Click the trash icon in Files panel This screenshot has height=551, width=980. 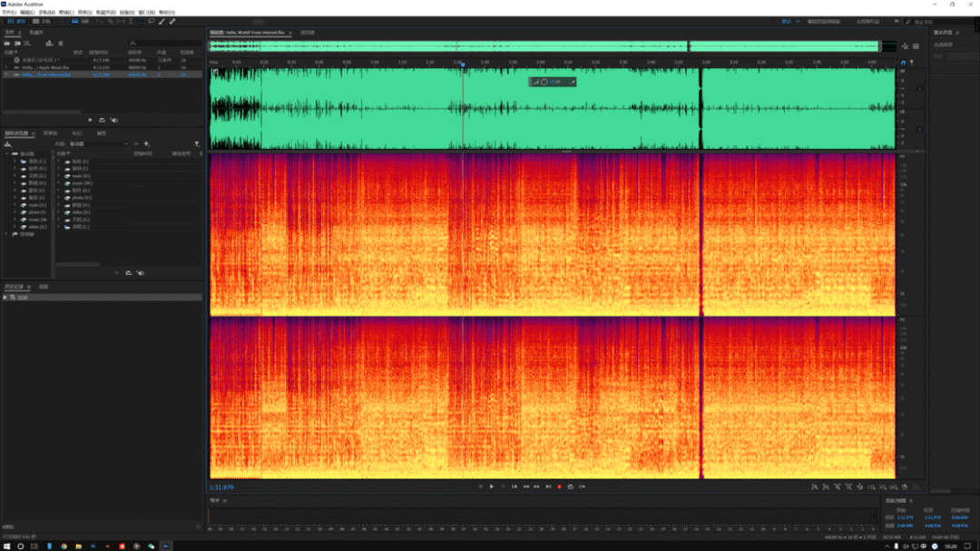coord(61,44)
